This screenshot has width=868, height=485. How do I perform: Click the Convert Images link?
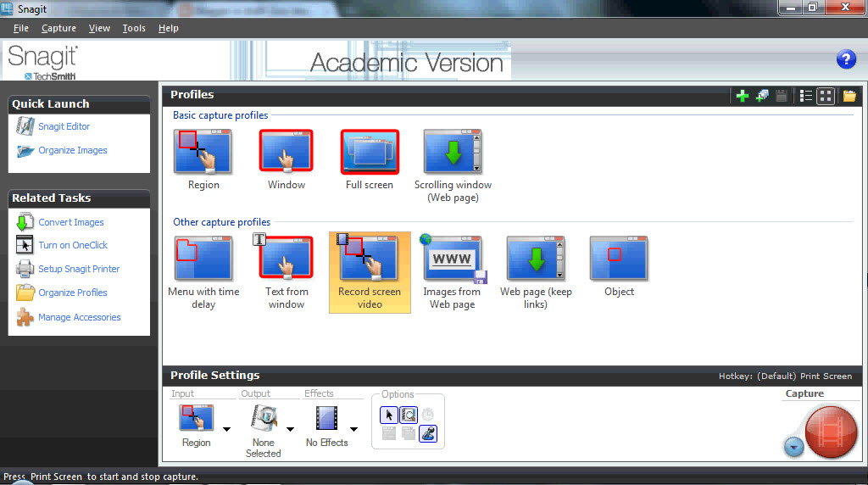[71, 222]
